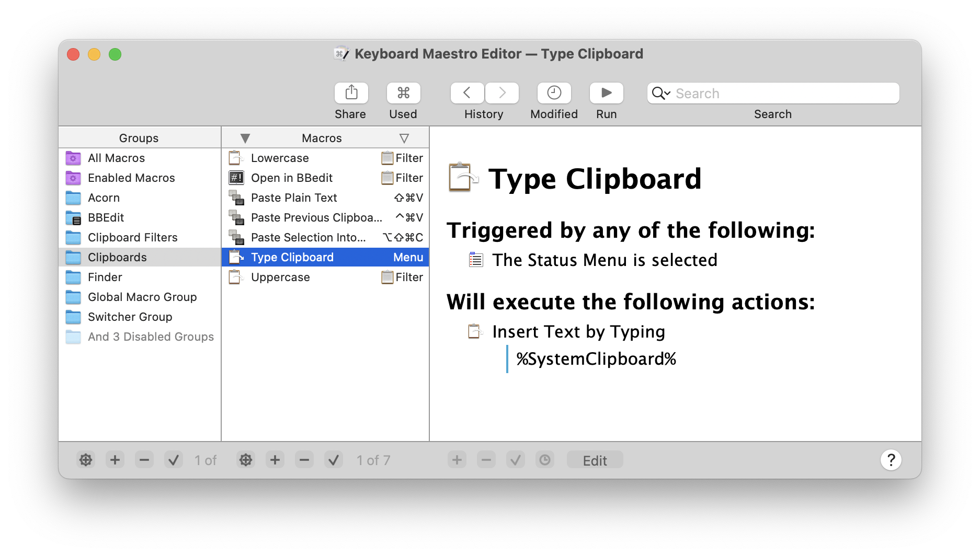980x556 pixels.
Task: Add a new macro group with plus
Action: tap(115, 460)
